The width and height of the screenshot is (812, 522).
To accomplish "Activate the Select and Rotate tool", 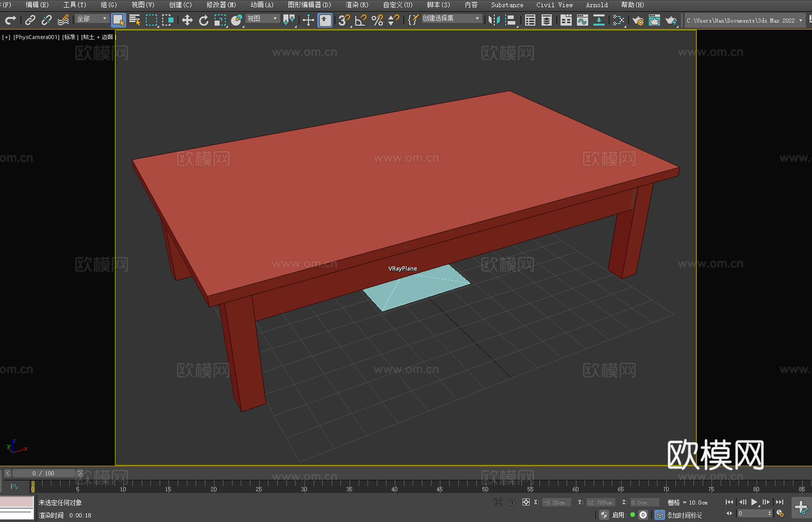I will pyautogui.click(x=204, y=20).
